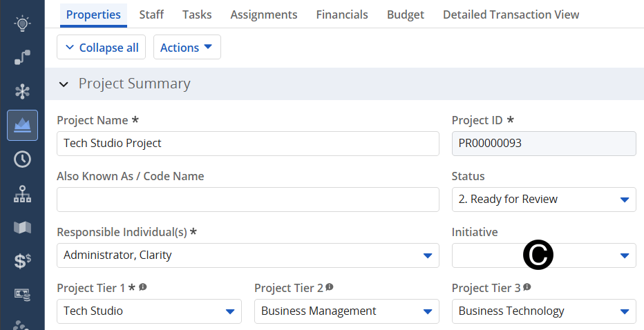Click the org chart hierarchy icon
This screenshot has height=330, width=644.
22,194
